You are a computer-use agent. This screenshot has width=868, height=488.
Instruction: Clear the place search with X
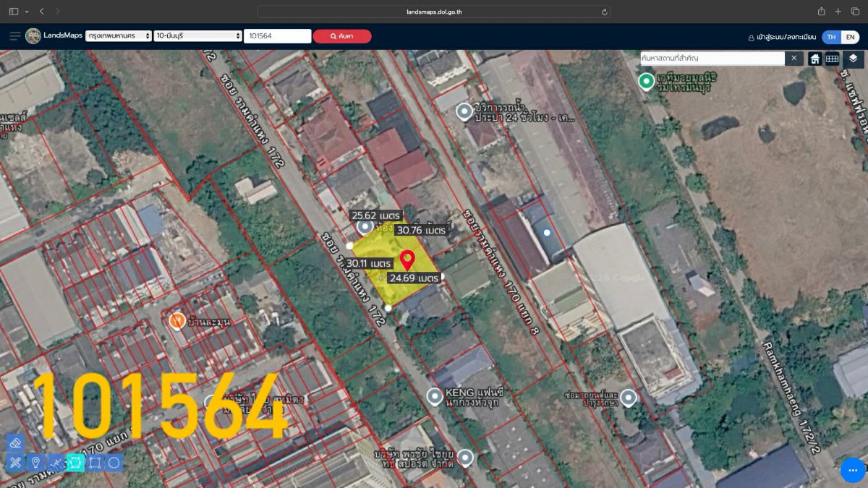(793, 58)
